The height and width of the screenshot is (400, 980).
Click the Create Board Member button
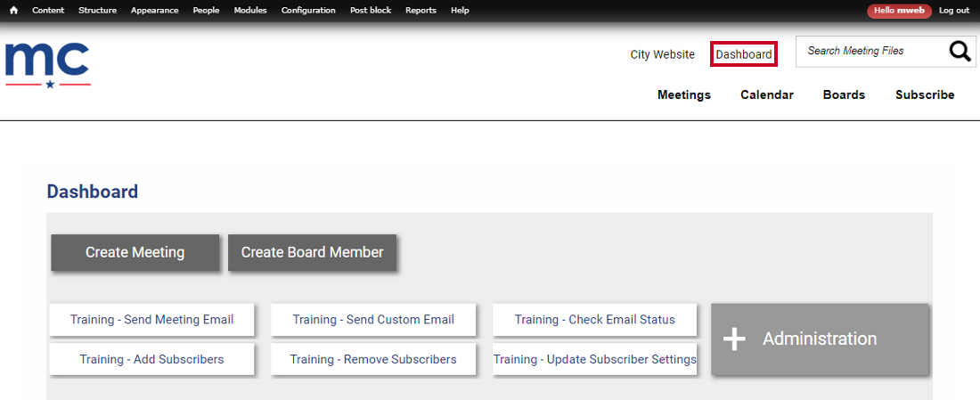(313, 252)
